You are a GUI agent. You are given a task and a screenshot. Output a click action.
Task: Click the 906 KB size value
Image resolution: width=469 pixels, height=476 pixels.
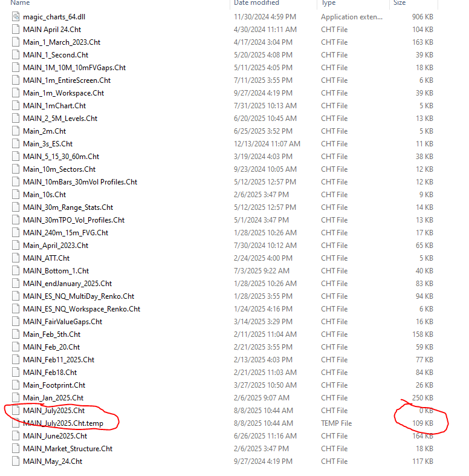422,17
